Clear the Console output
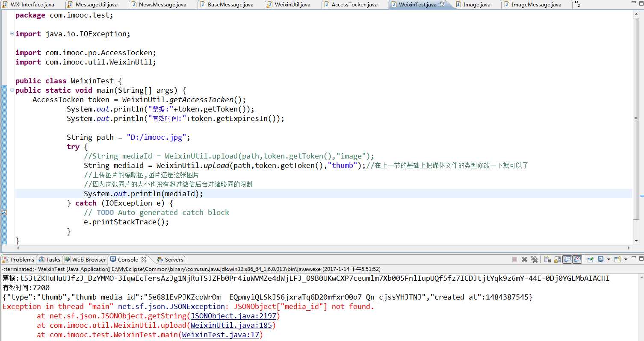 (547, 259)
